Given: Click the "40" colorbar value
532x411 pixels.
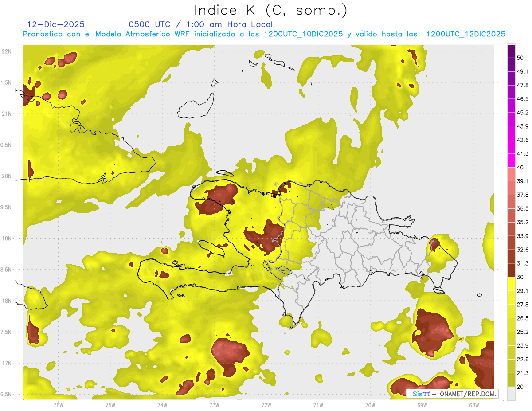Looking at the screenshot, I should click(520, 168).
